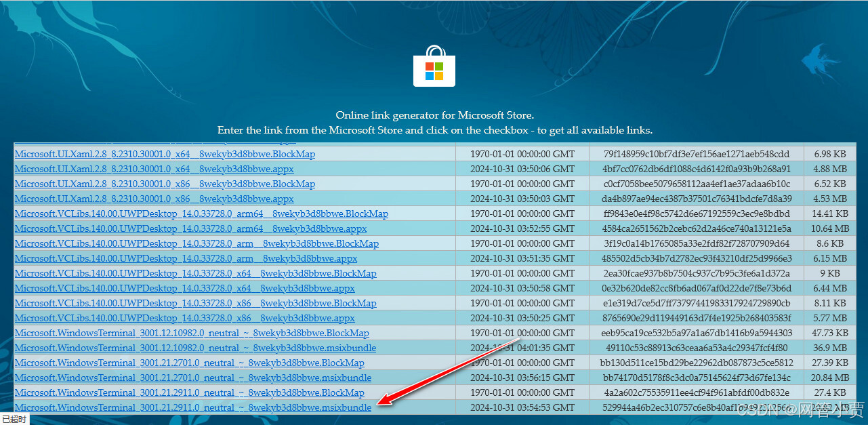Click hash starting 3f19c0a14b176508

[697, 243]
